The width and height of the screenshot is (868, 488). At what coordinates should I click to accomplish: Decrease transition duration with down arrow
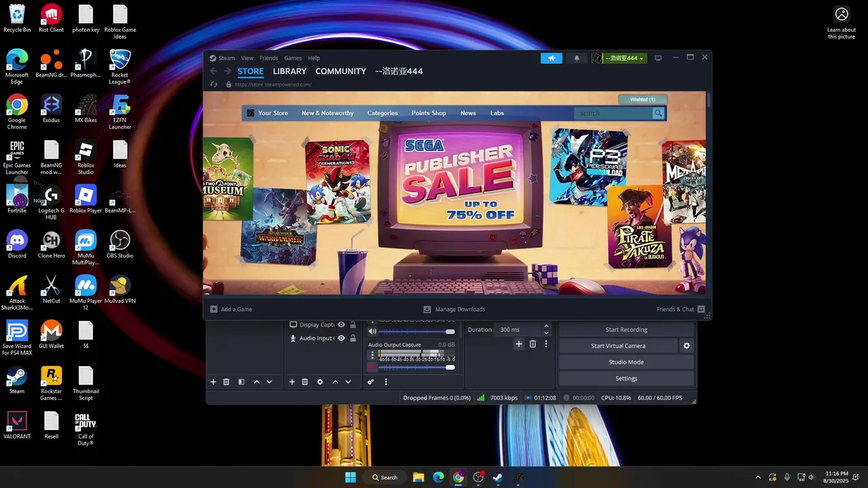click(547, 333)
